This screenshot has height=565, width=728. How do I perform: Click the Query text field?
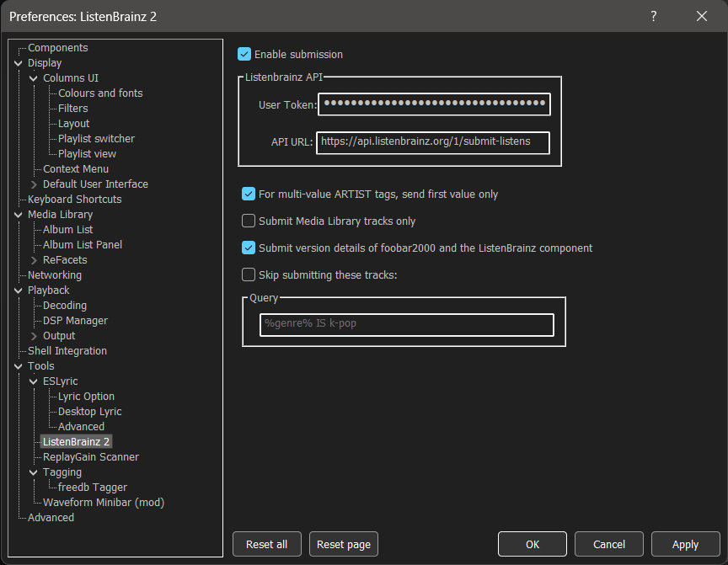coord(407,325)
